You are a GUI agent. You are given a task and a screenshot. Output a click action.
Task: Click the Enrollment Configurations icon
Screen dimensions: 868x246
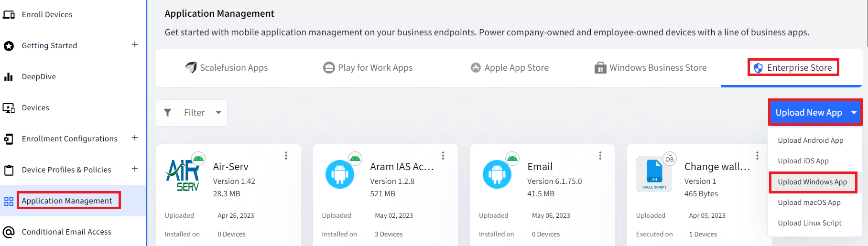9,139
